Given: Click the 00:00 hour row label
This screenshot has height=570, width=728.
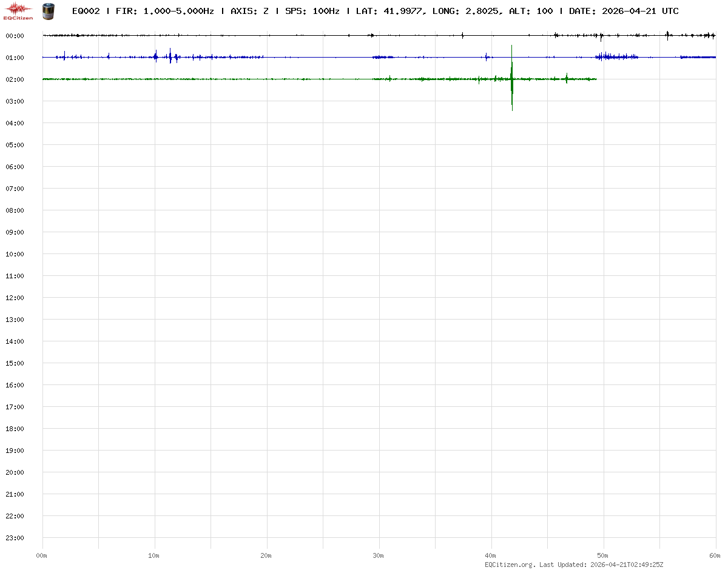Looking at the screenshot, I should click(15, 36).
